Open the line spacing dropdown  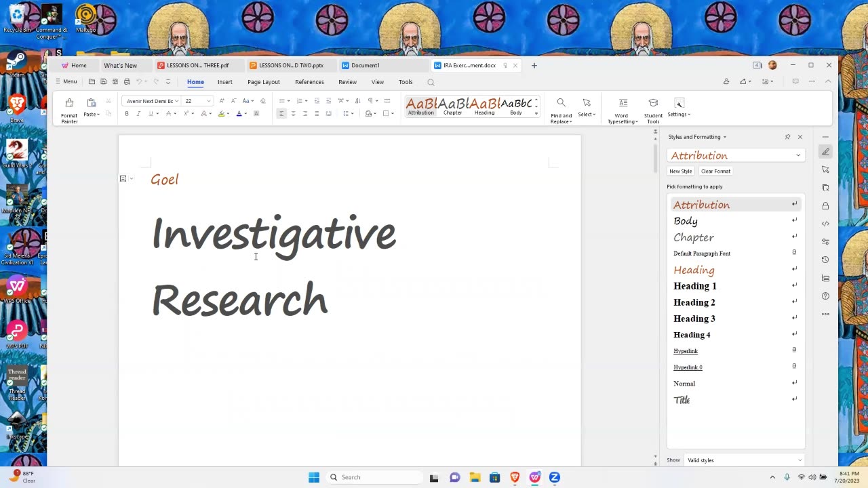point(353,114)
